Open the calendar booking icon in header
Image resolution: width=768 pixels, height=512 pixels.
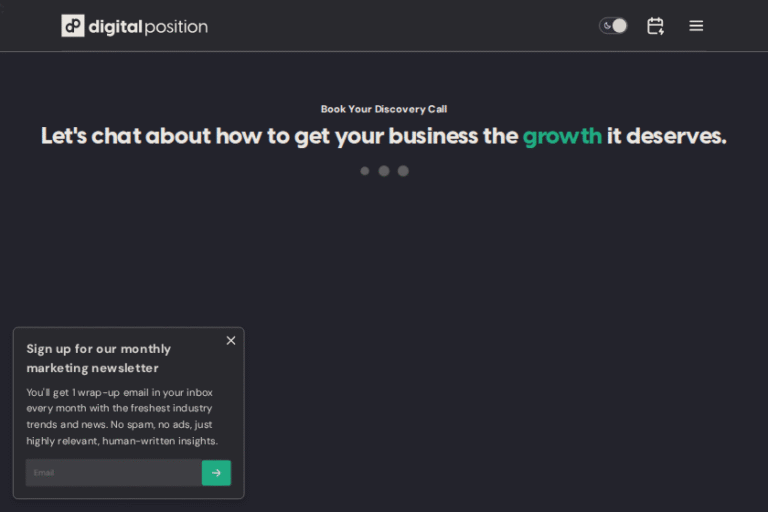coord(655,26)
